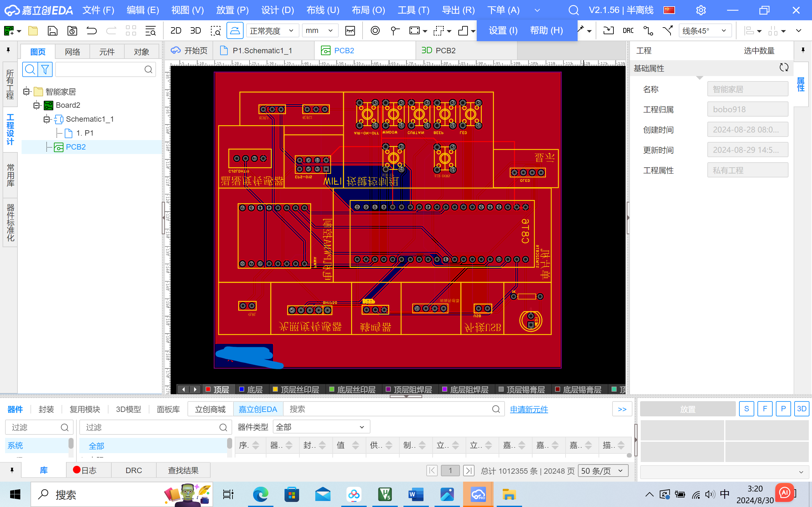Click the 申请新元件 link
The width and height of the screenshot is (812, 507).
click(529, 409)
